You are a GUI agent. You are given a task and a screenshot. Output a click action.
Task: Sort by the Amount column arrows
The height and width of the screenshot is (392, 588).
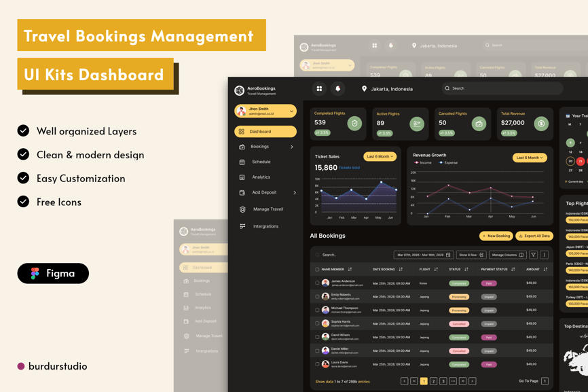point(545,270)
